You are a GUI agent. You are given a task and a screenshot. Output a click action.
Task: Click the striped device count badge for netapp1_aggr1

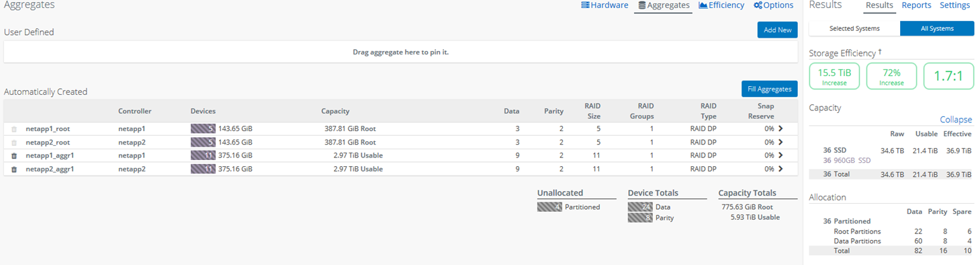[x=203, y=155]
